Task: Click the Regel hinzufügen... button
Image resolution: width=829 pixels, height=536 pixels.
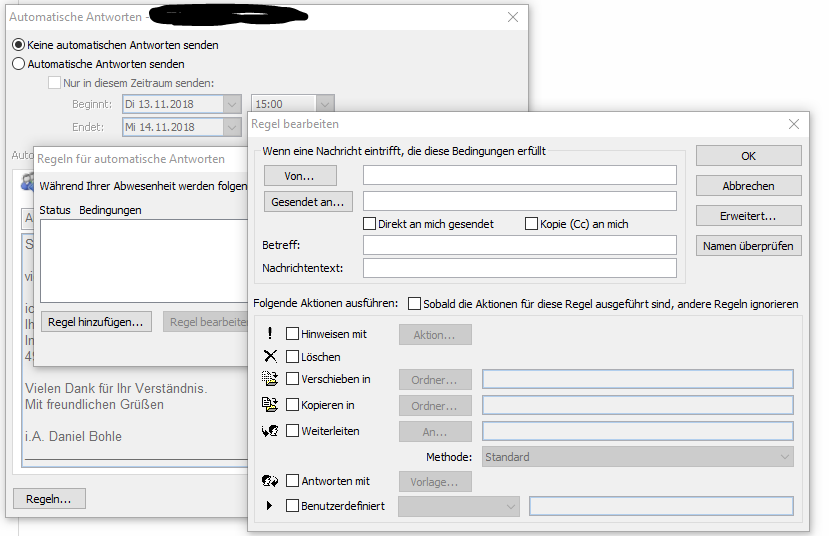Action: click(x=97, y=322)
